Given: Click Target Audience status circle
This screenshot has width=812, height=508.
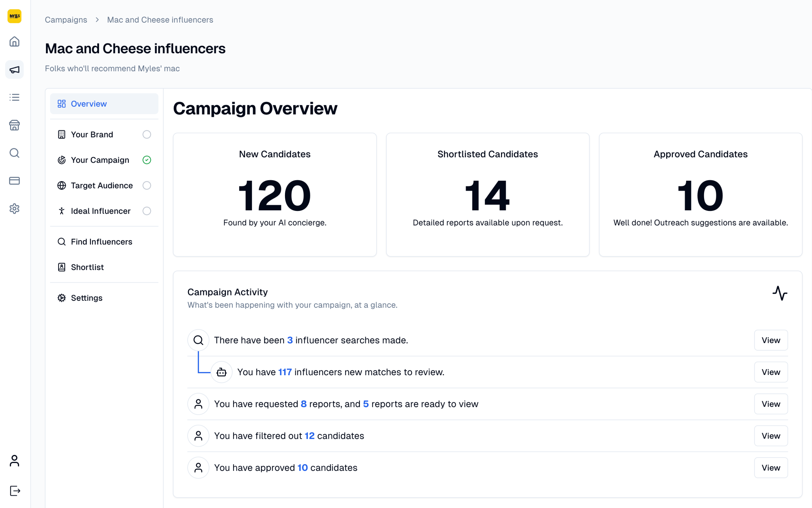Looking at the screenshot, I should coord(147,186).
